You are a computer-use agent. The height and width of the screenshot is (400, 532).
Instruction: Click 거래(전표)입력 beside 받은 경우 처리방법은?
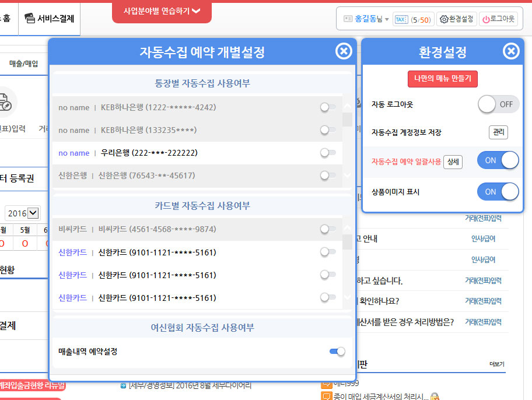(x=483, y=322)
